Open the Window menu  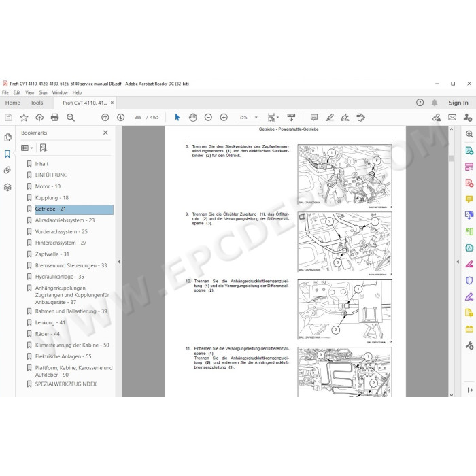click(x=60, y=92)
